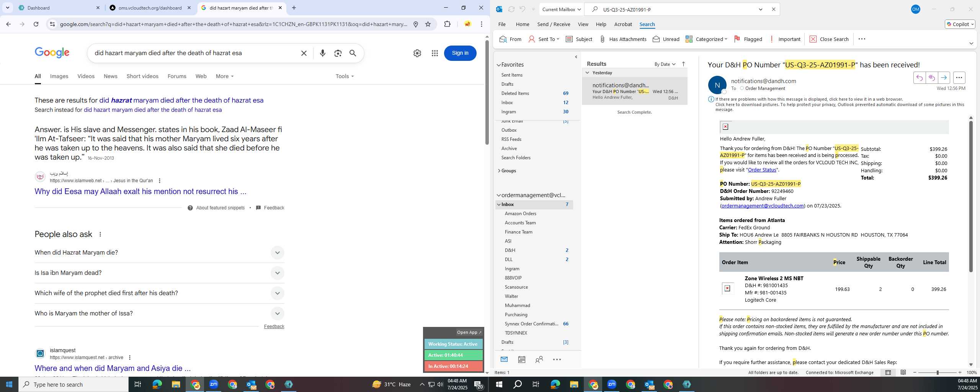Clear the Google search box with X

pyautogui.click(x=304, y=53)
